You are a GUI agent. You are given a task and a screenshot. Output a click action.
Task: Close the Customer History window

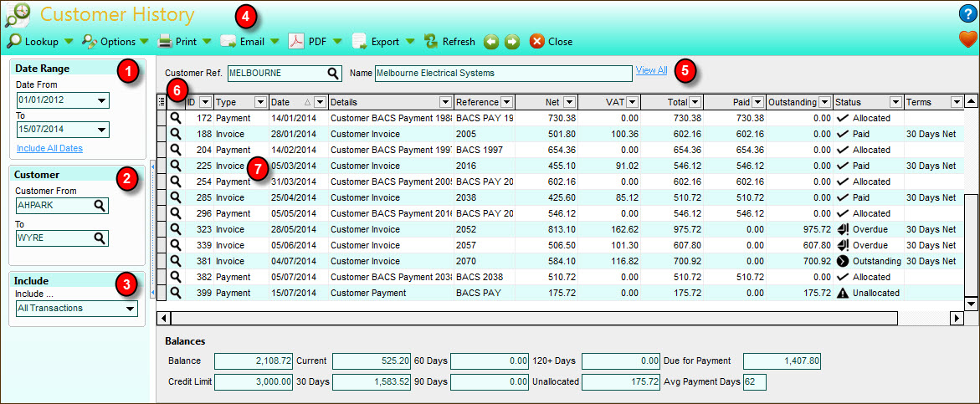point(552,41)
